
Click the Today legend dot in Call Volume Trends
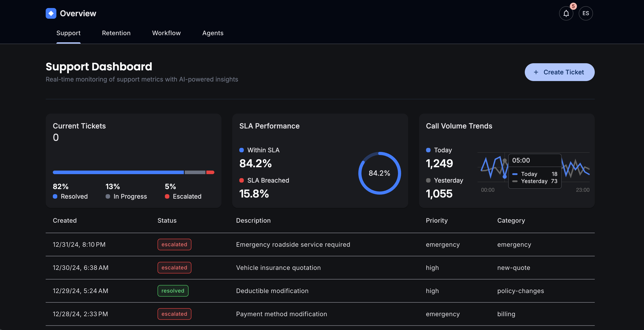click(428, 150)
